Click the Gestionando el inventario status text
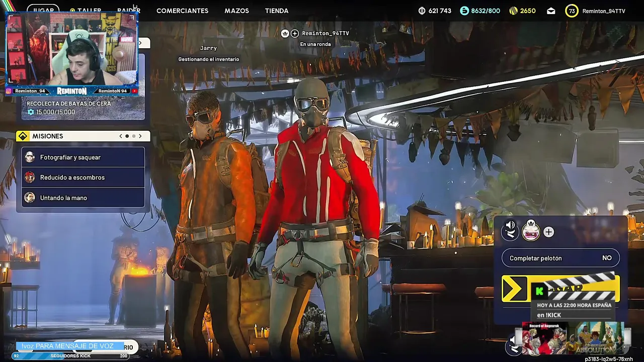This screenshot has height=362, width=644. tap(208, 59)
